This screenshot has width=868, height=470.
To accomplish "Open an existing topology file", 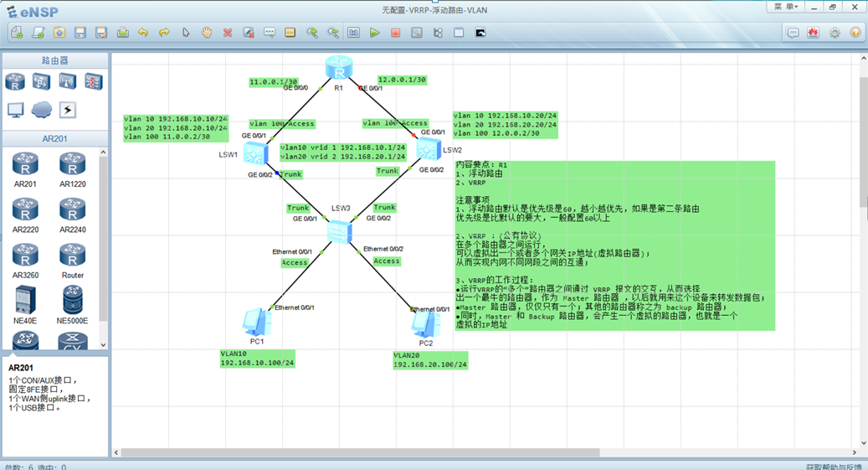I will 59,33.
